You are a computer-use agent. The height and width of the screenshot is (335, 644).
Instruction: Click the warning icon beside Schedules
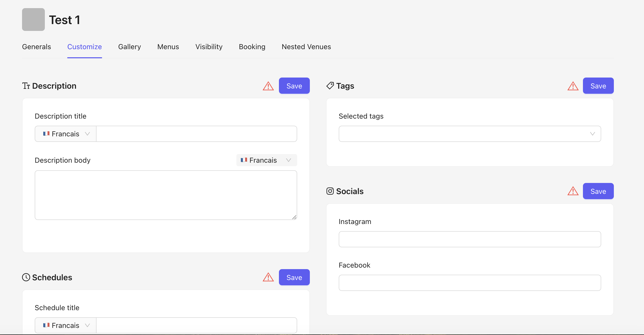tap(268, 277)
